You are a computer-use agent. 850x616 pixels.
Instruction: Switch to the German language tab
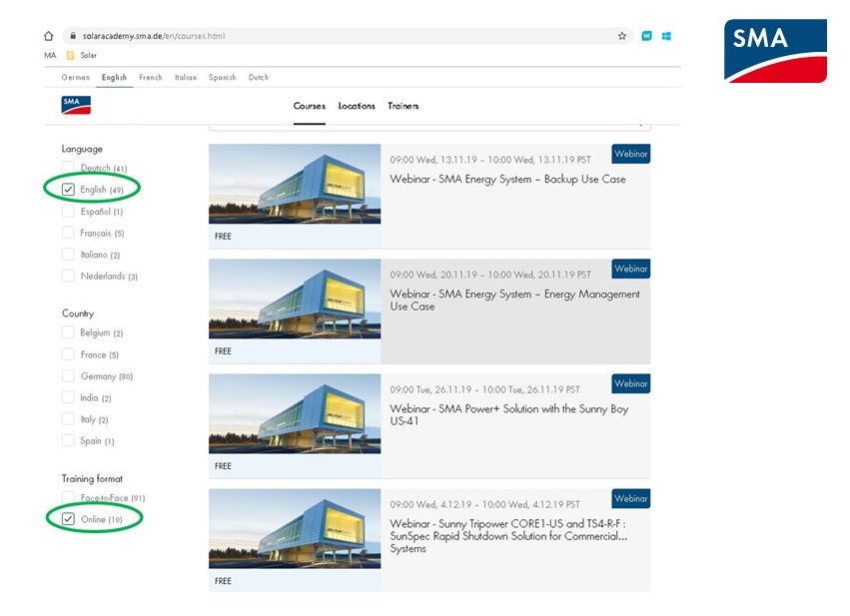[x=75, y=78]
